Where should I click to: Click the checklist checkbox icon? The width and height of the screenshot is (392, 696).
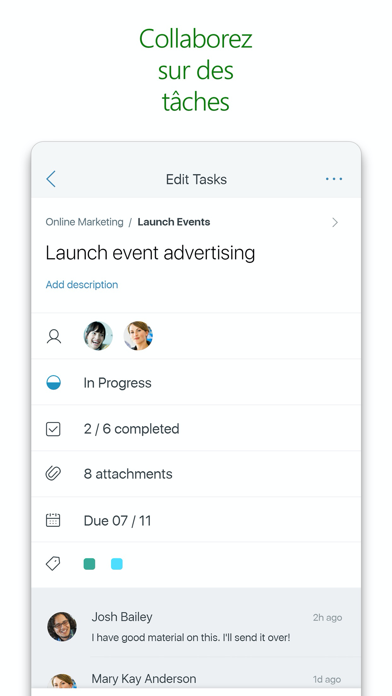[53, 429]
